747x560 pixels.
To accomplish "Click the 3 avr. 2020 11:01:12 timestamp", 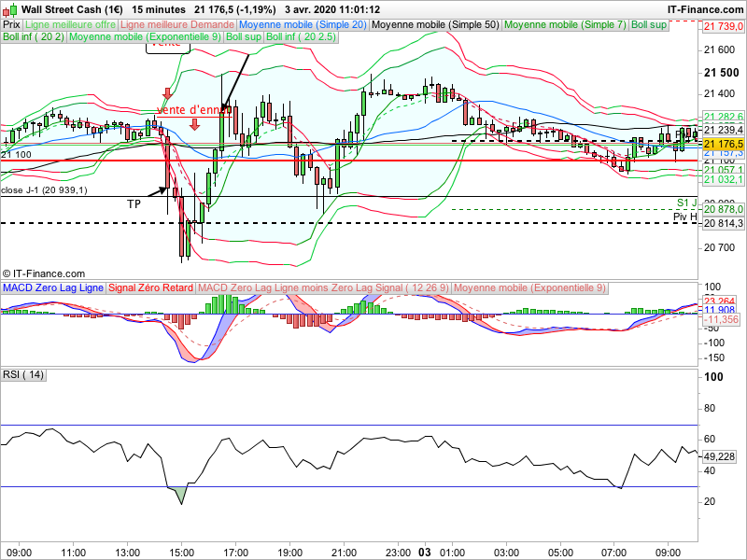I will click(332, 9).
